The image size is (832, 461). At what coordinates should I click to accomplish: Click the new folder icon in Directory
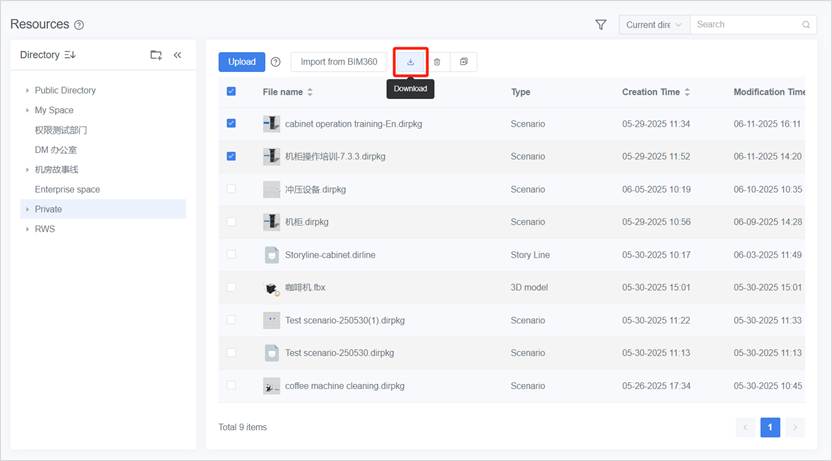156,55
